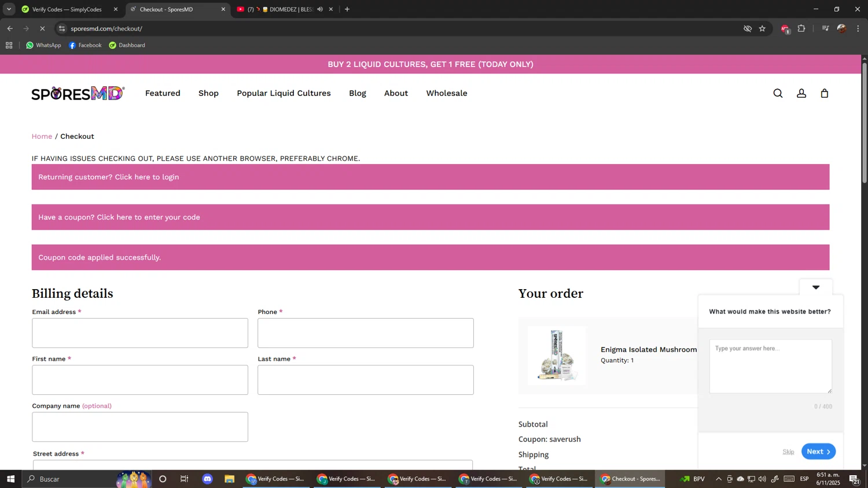Stop page loading in browser toolbar

click(42, 28)
